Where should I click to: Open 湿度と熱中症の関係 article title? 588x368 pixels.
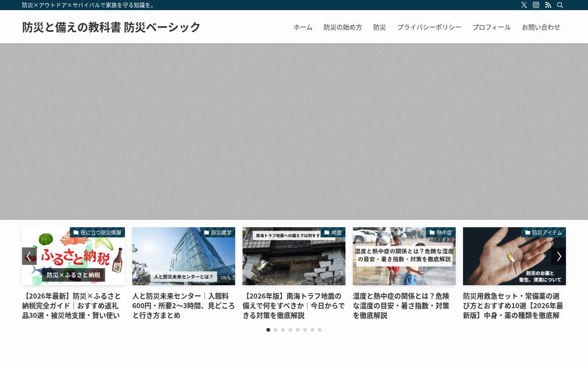(404, 305)
